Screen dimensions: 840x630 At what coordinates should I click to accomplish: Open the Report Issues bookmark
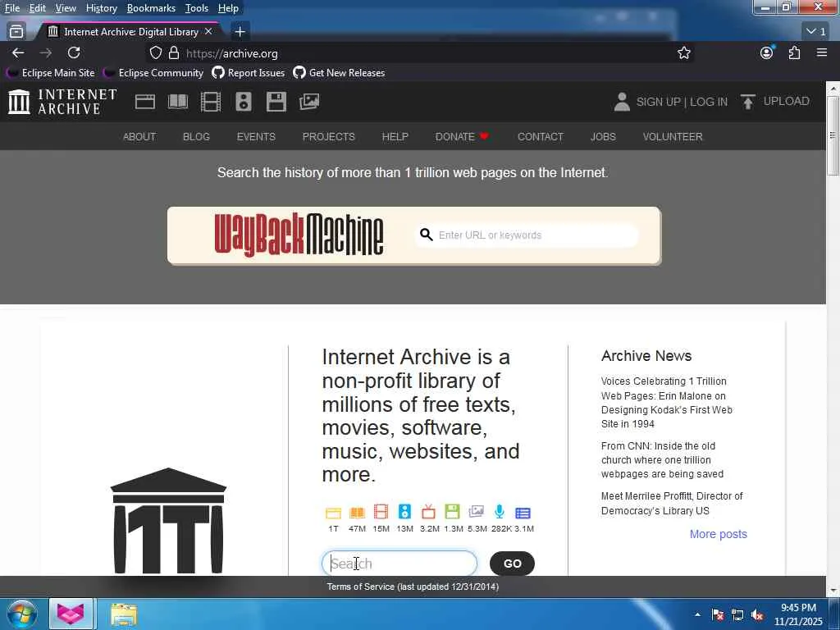tap(249, 73)
